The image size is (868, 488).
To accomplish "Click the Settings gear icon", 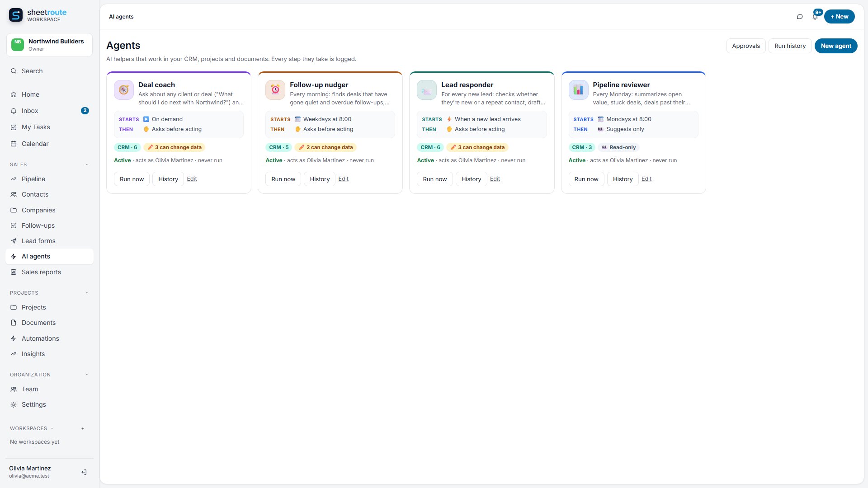I will point(14,405).
